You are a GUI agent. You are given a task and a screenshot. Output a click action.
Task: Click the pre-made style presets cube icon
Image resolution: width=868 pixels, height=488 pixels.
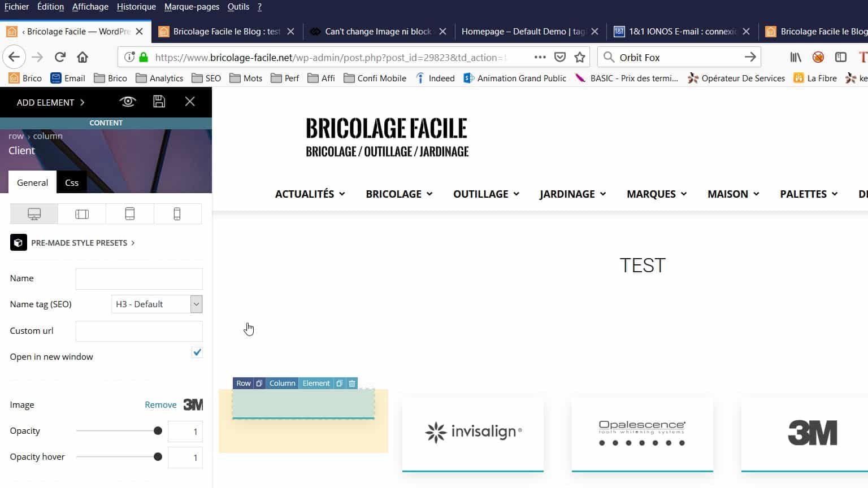click(x=19, y=243)
